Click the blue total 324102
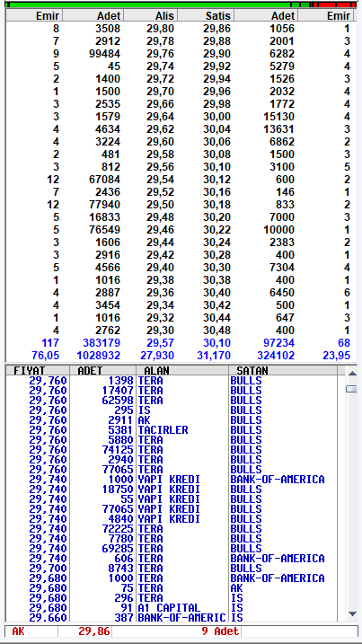The height and width of the screenshot is (644, 362). (276, 356)
